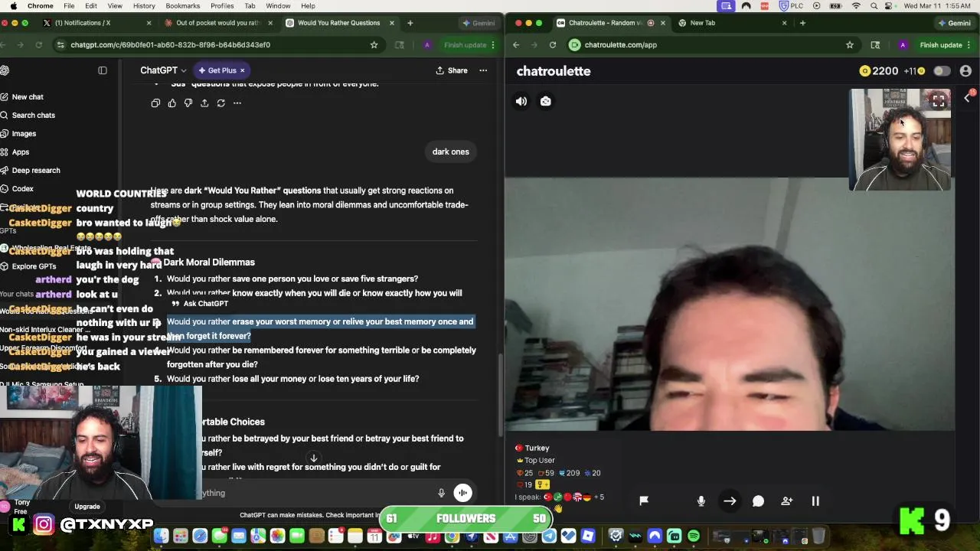Open a new tab in right Chrome window
Viewport: 980px width, 551px height.
802,23
